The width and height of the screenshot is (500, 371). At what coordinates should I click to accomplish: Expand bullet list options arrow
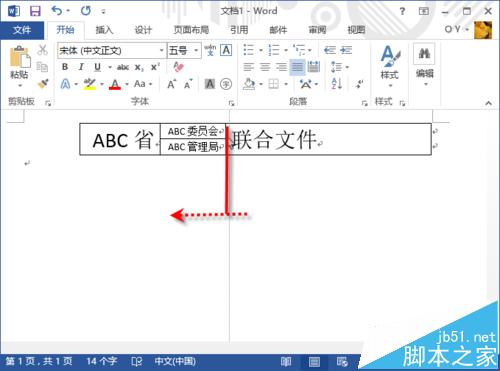point(261,51)
